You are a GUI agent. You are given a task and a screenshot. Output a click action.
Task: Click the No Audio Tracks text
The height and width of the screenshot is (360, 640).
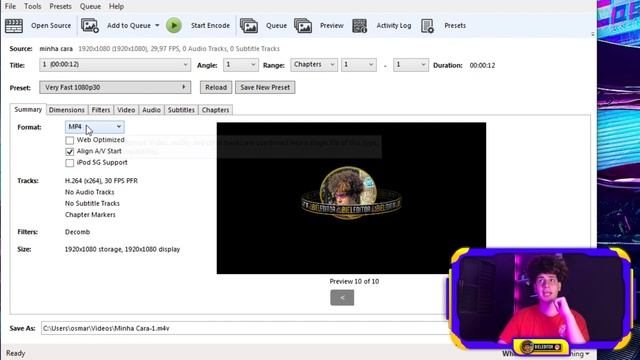coord(89,192)
